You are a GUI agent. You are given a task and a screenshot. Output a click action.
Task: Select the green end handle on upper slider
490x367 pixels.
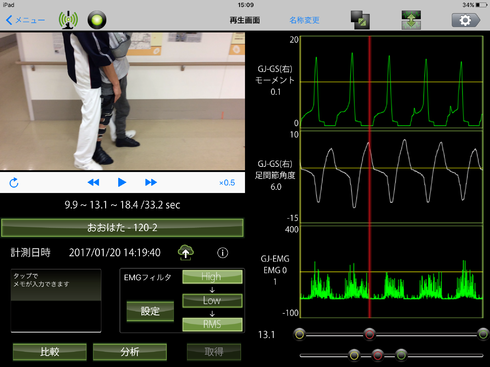483,334
